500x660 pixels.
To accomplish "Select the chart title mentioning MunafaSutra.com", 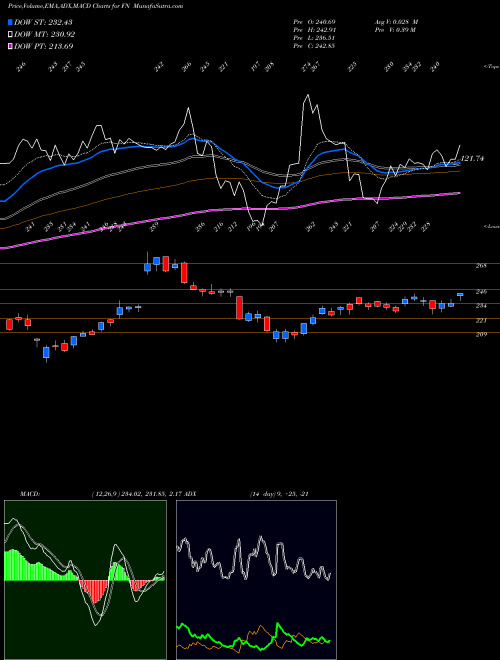I will tap(96, 7).
